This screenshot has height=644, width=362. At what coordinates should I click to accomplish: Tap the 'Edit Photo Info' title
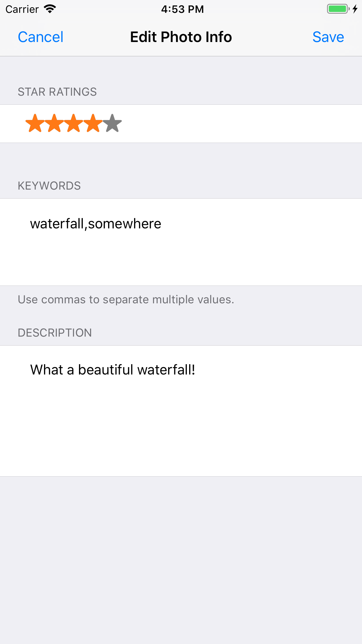pos(181,37)
